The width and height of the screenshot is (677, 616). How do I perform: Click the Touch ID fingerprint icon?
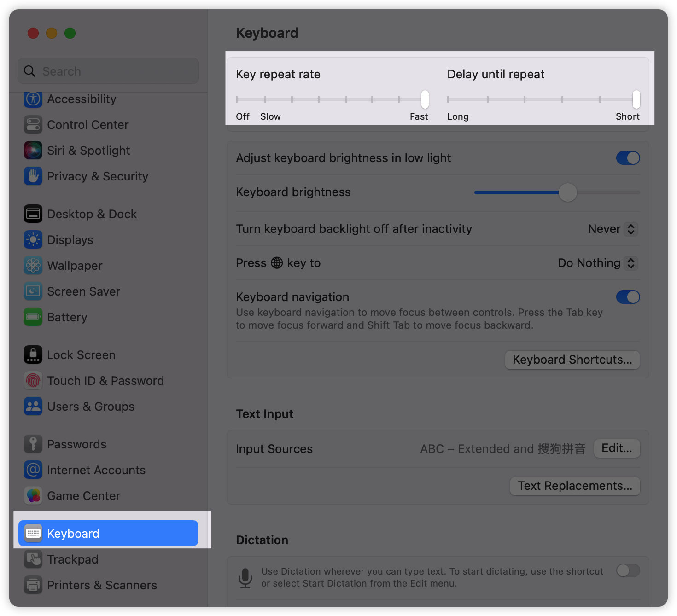[33, 381]
